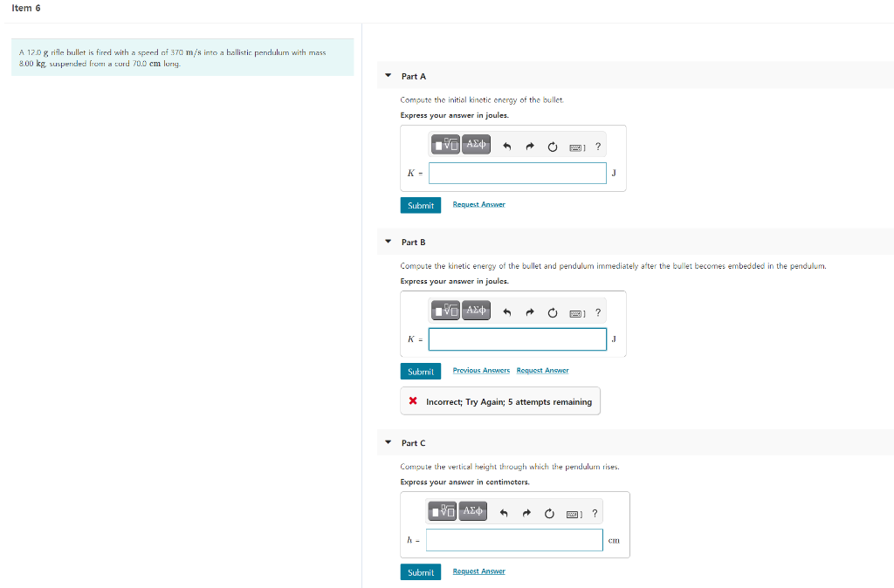This screenshot has width=894, height=588.
Task: Focus the K answer field in Part A
Action: (518, 174)
